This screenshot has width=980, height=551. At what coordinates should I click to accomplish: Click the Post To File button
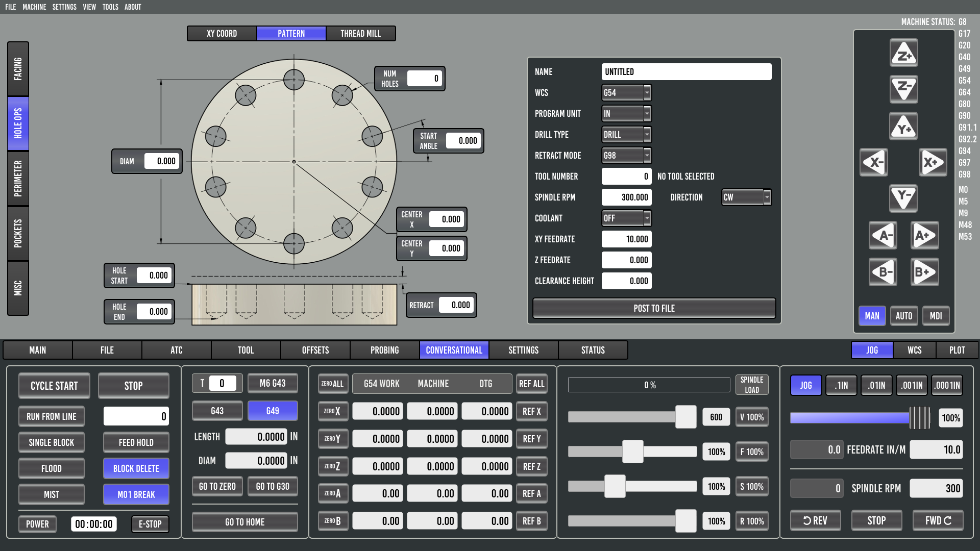[654, 308]
